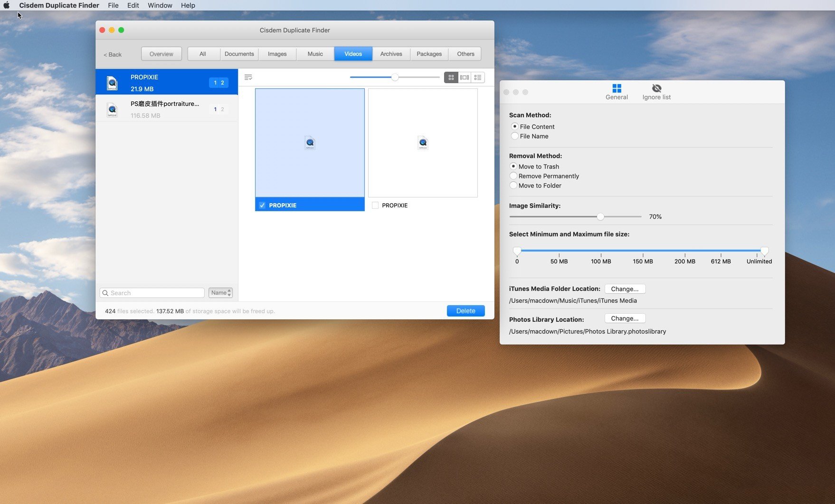
Task: Open the Edit menu
Action: pos(133,5)
